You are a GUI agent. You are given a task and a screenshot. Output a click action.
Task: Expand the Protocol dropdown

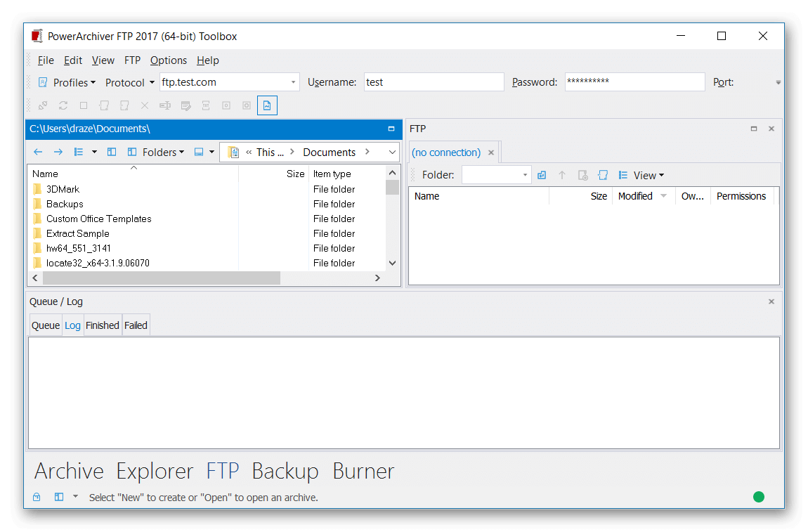129,82
